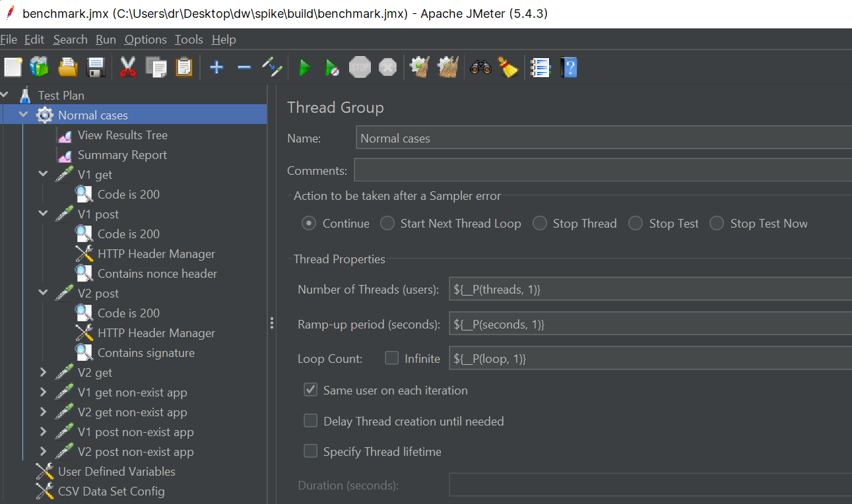The width and height of the screenshot is (852, 504).
Task: Open the Function Helper list icon
Action: pos(541,67)
